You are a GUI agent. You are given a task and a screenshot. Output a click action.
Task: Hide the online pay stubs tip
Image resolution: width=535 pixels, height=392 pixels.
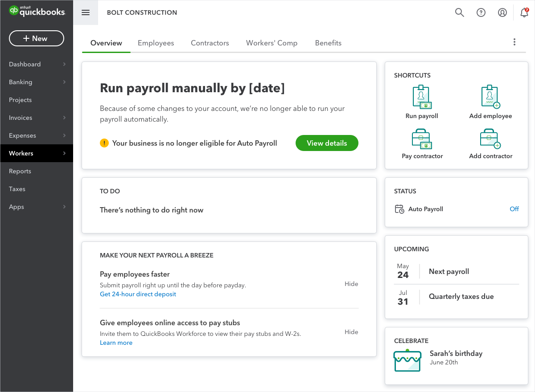point(351,332)
